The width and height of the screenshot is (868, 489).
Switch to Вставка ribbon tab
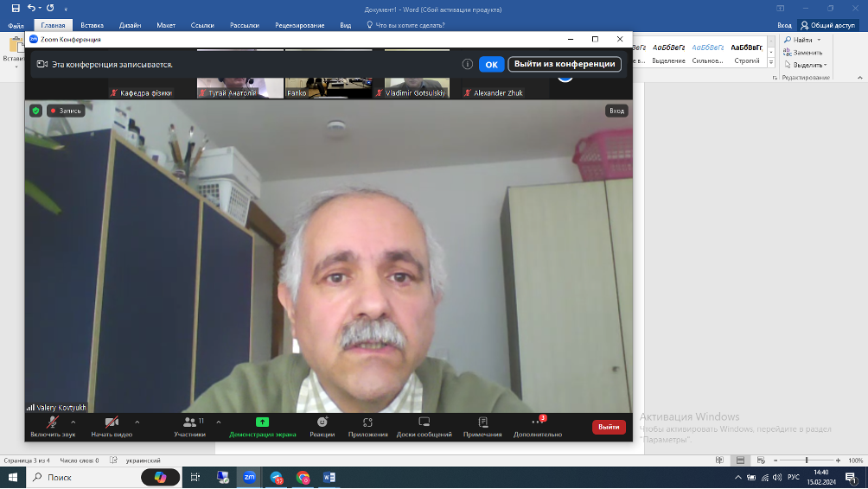pos(91,26)
